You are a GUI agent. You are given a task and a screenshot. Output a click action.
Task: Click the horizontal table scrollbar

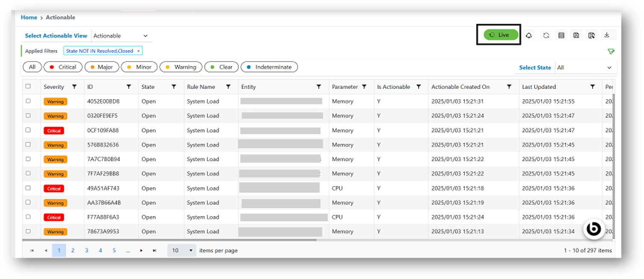pyautogui.click(x=169, y=240)
